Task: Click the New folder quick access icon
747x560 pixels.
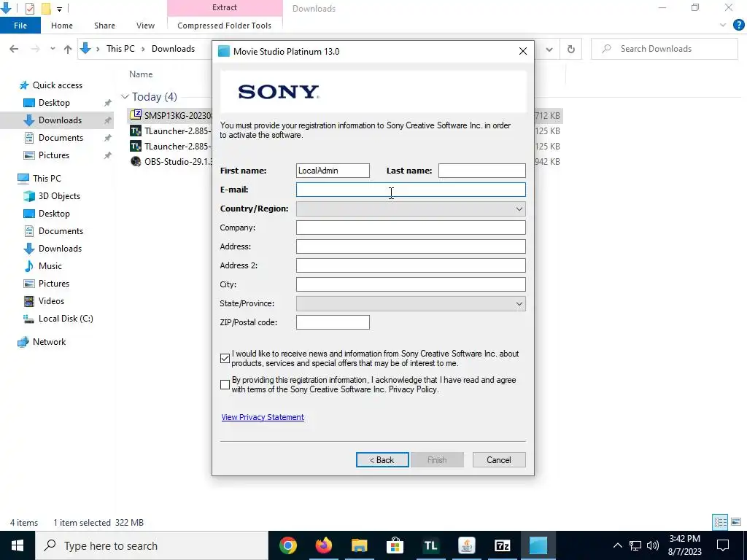Action: (x=46, y=8)
